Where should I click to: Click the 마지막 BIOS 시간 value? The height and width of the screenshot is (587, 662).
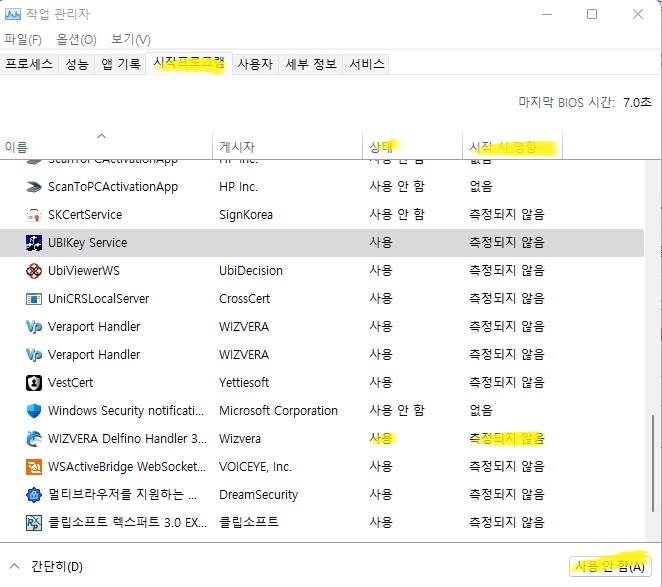coord(637,103)
